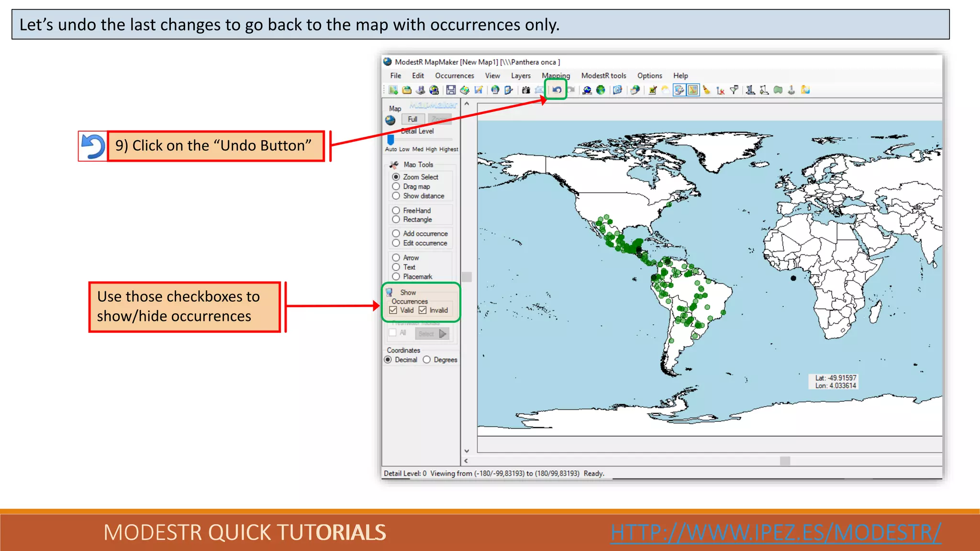This screenshot has width=980, height=551.
Task: Open the ipez.es/modestr link
Action: [x=776, y=532]
